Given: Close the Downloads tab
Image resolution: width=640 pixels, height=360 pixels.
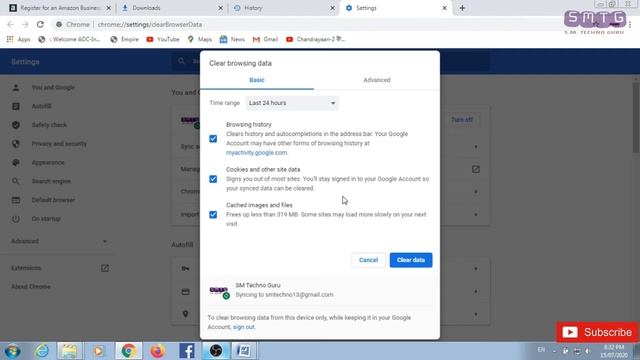Looking at the screenshot, I should pos(220,8).
